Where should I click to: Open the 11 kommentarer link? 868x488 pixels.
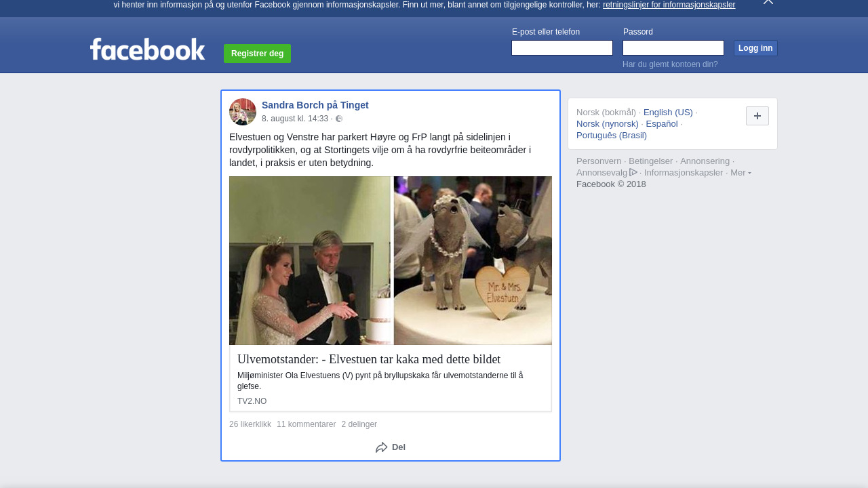tap(306, 424)
